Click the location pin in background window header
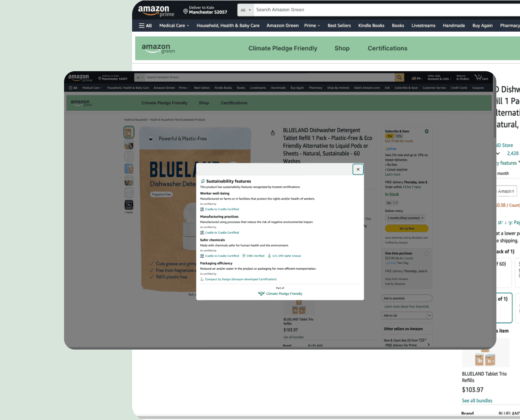The width and height of the screenshot is (520, 420). pyautogui.click(x=185, y=11)
